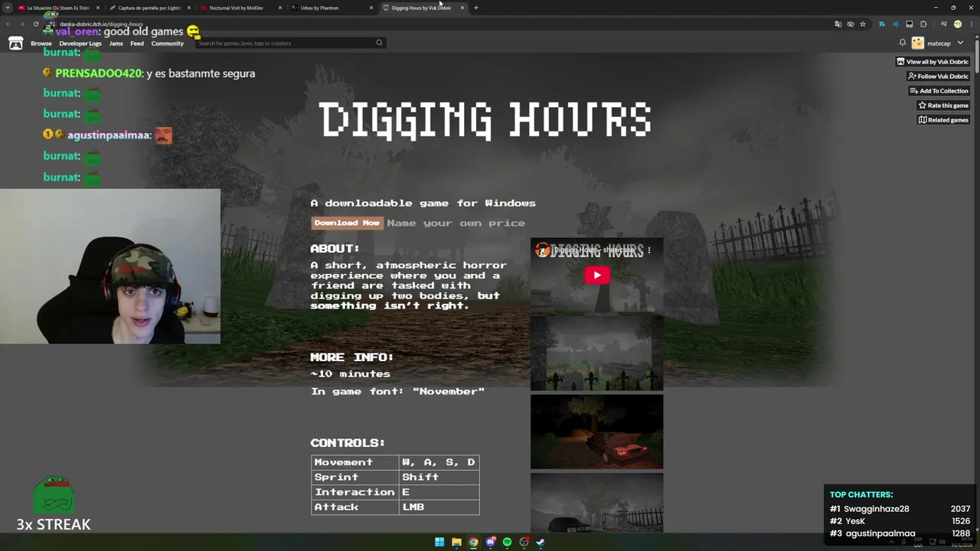980x551 pixels.
Task: Click the "Shift" sprint control cell
Action: tap(439, 477)
